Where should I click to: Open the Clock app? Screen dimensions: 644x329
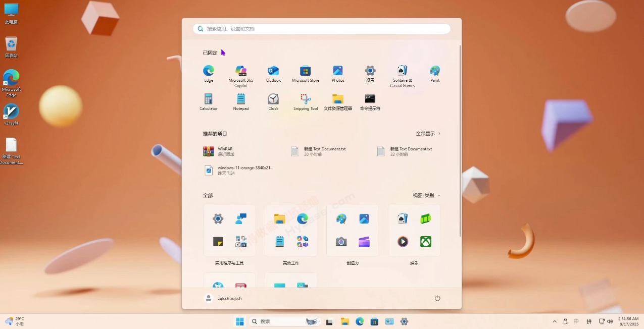[273, 99]
